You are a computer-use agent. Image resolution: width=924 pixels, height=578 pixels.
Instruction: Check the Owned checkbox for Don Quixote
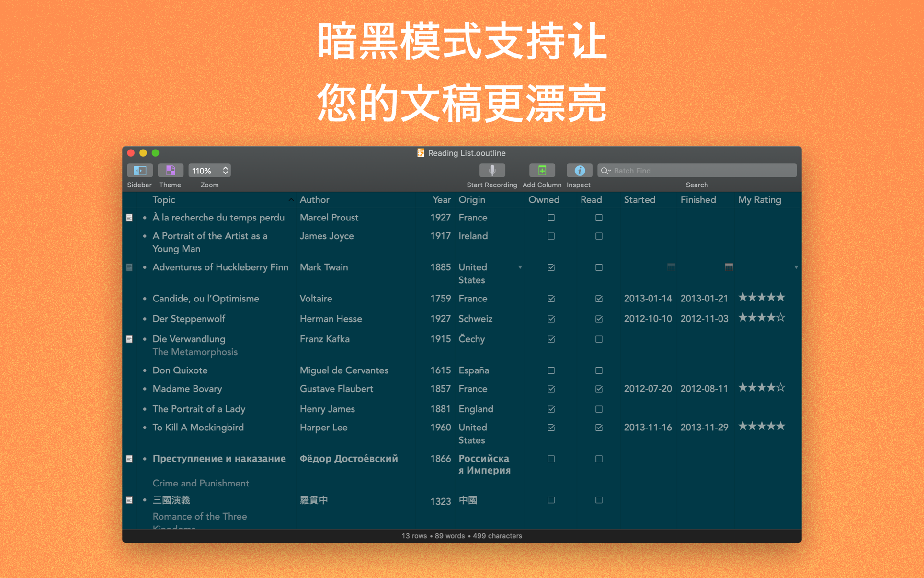pyautogui.click(x=551, y=370)
